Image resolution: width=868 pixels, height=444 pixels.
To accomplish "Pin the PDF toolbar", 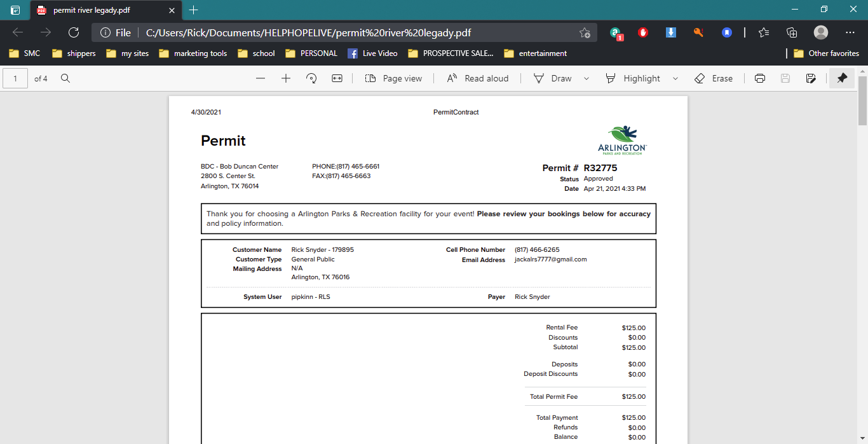I will (843, 78).
